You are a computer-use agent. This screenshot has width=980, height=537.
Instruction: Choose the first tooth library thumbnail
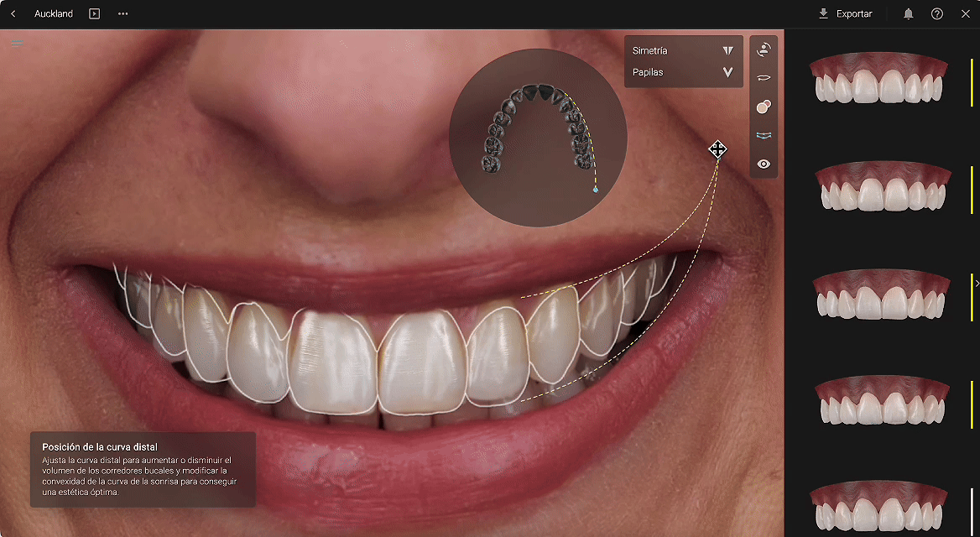(878, 79)
